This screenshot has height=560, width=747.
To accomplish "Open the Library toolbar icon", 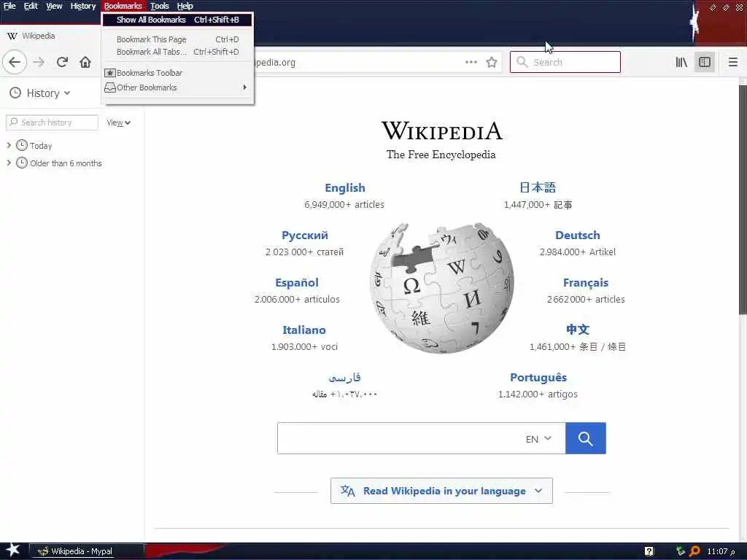I will point(681,62).
